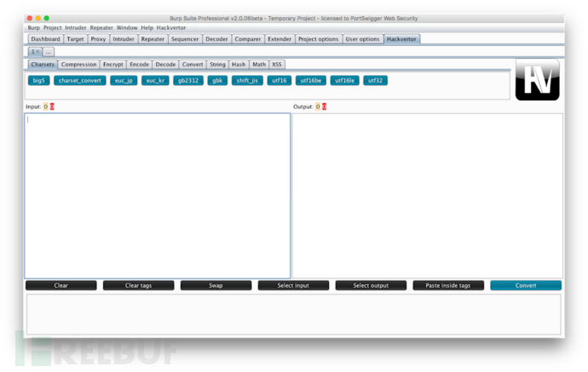Select the Encrypt tag category

pyautogui.click(x=112, y=65)
